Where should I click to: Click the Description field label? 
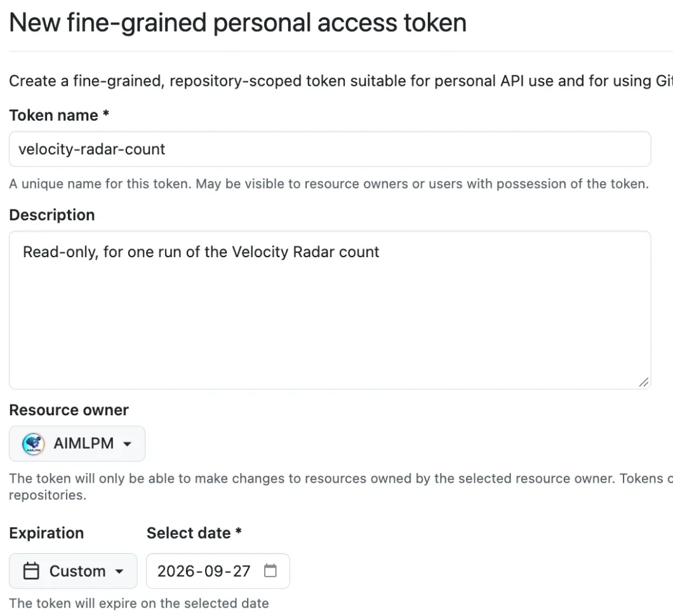point(52,215)
